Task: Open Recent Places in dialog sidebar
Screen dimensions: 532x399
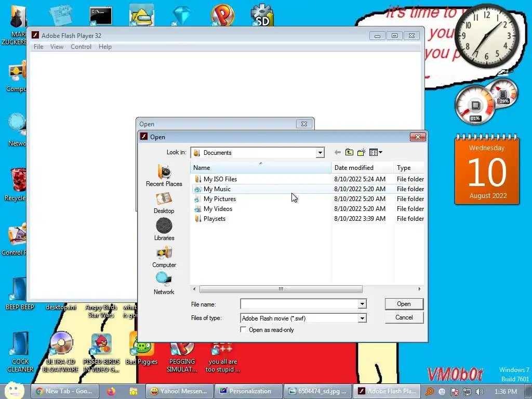Action: (164, 176)
